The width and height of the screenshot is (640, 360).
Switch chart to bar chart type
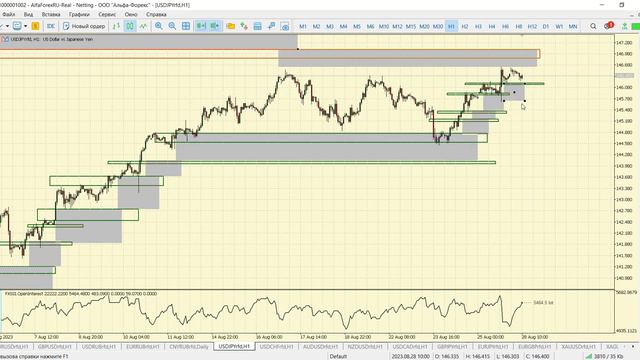(x=116, y=26)
